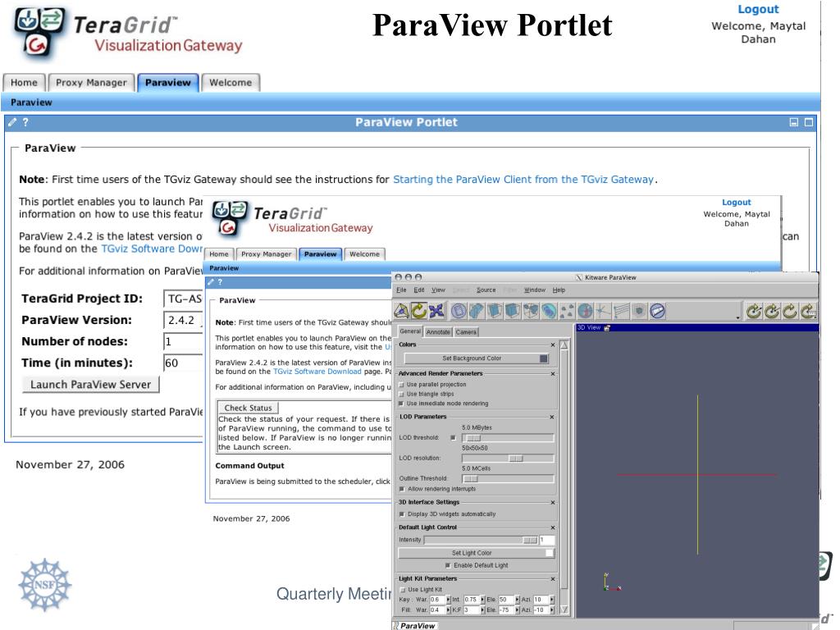Click the Number of nodes input field
Image resolution: width=840 pixels, height=630 pixels.
[183, 342]
